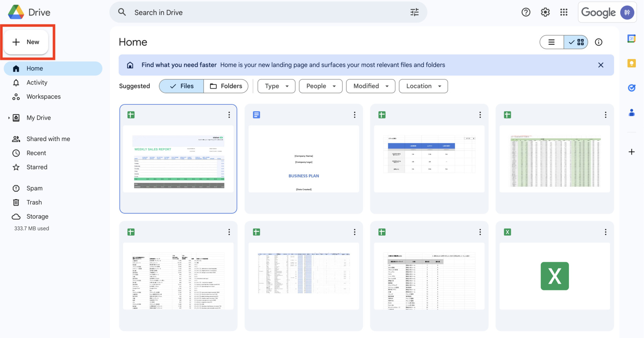The height and width of the screenshot is (338, 644).
Task: Expand the Modified filter dropdown
Action: pyautogui.click(x=371, y=86)
